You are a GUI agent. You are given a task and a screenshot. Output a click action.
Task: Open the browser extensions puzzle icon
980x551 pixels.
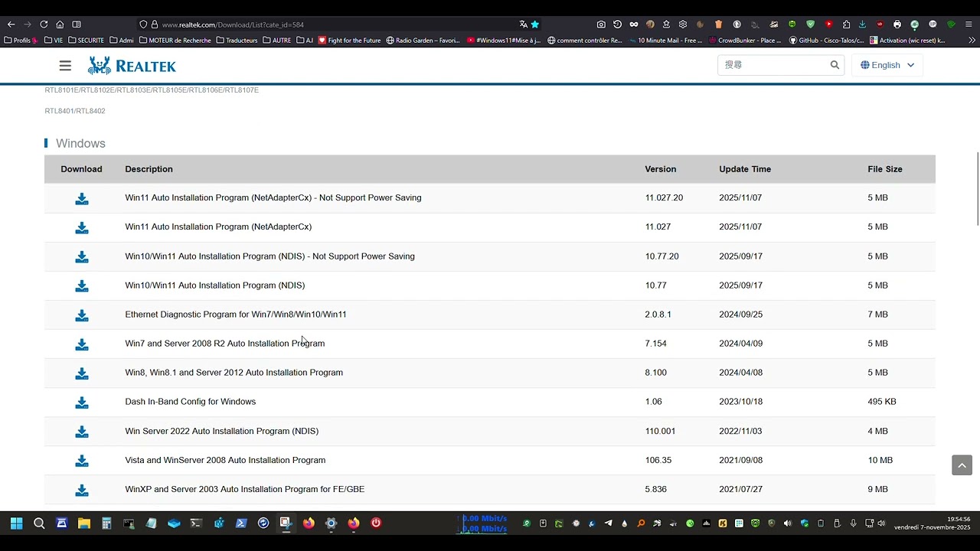coord(846,24)
